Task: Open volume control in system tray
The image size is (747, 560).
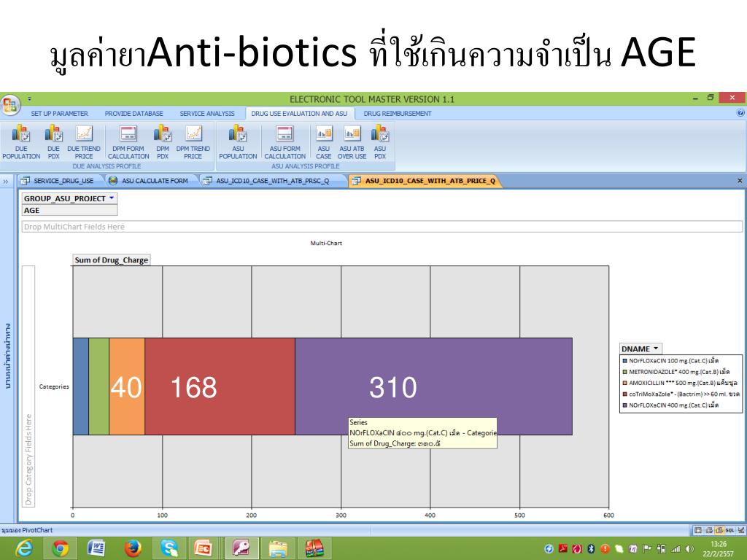Action: (689, 549)
